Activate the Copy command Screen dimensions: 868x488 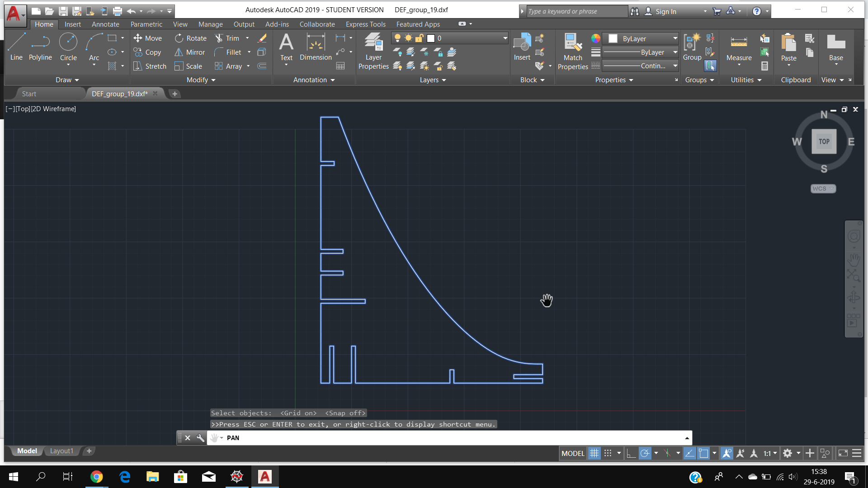147,52
